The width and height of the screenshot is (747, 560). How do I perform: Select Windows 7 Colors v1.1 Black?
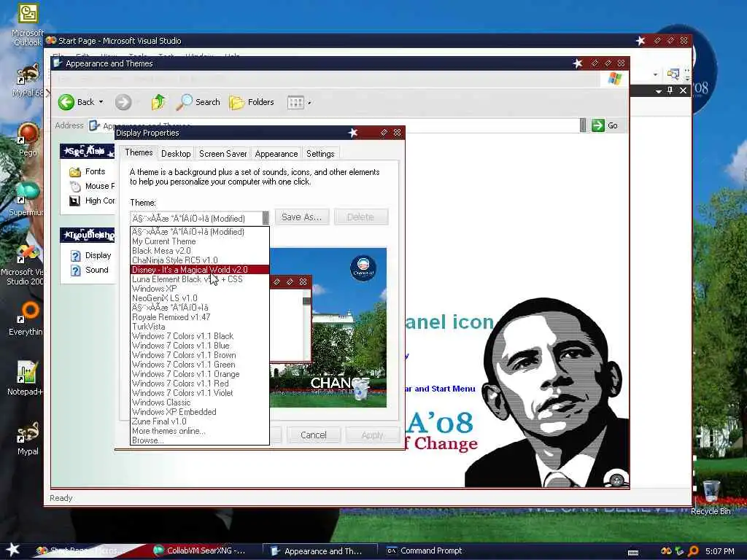tap(200, 336)
